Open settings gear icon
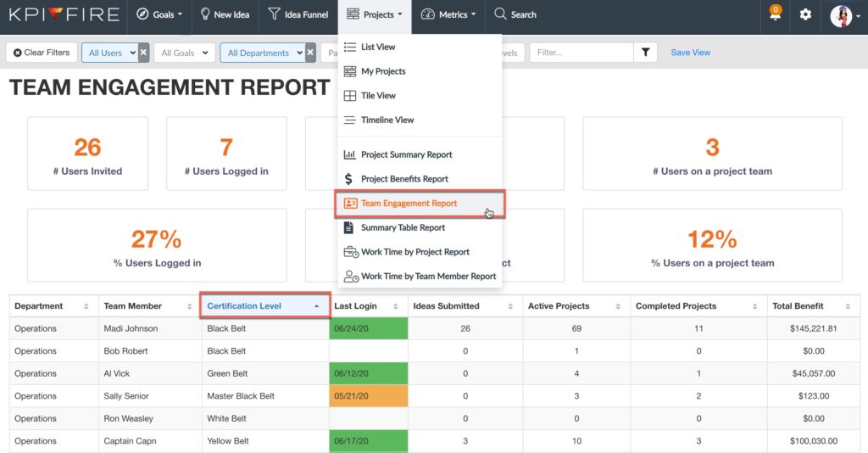 coord(805,14)
